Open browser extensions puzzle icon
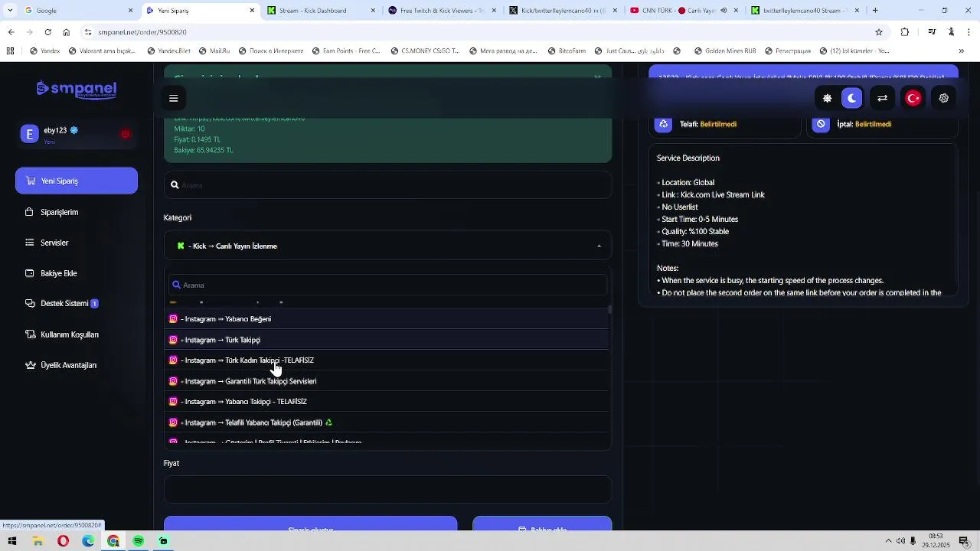The height and width of the screenshot is (551, 980). [x=905, y=32]
